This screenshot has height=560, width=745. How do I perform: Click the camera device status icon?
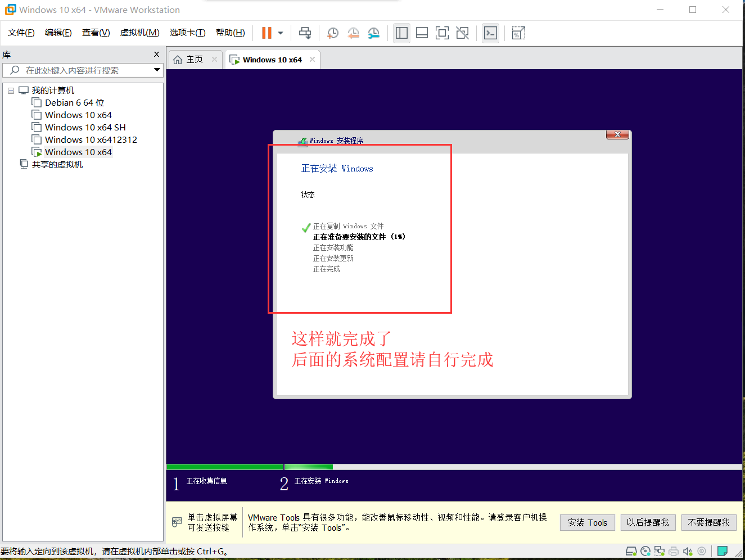(701, 552)
